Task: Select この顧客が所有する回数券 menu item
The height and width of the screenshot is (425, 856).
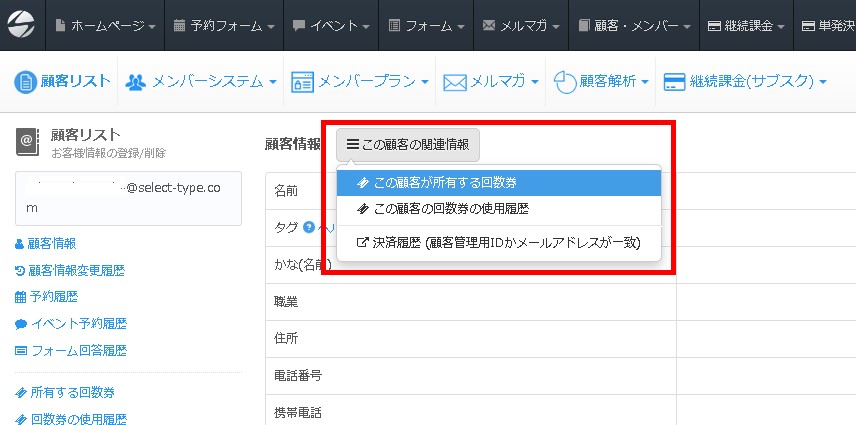Action: (x=499, y=183)
